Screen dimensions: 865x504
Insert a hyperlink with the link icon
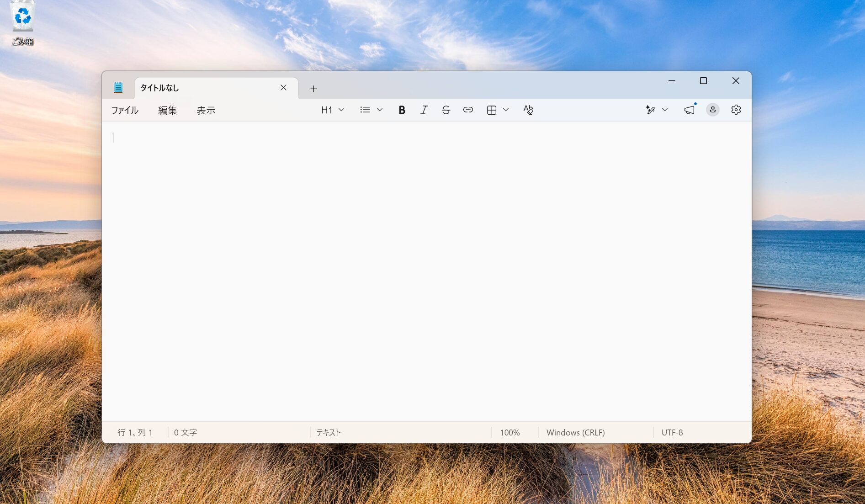pos(468,110)
